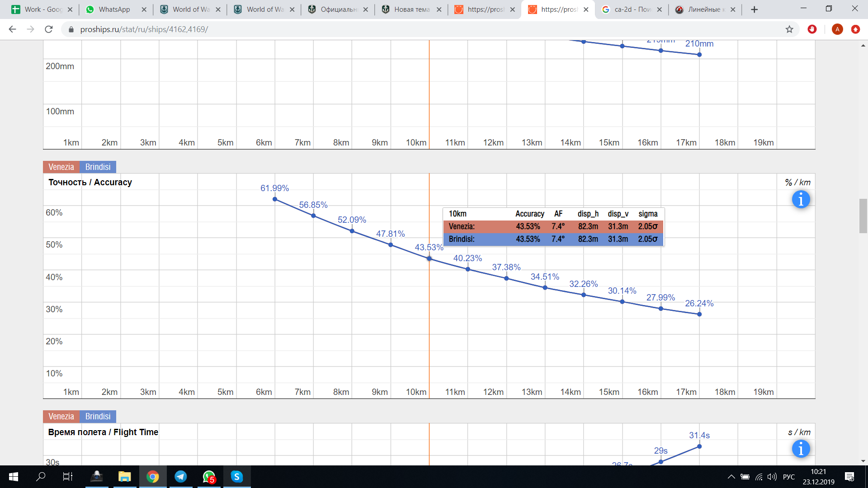Close the ca-2d search tab

point(659,9)
